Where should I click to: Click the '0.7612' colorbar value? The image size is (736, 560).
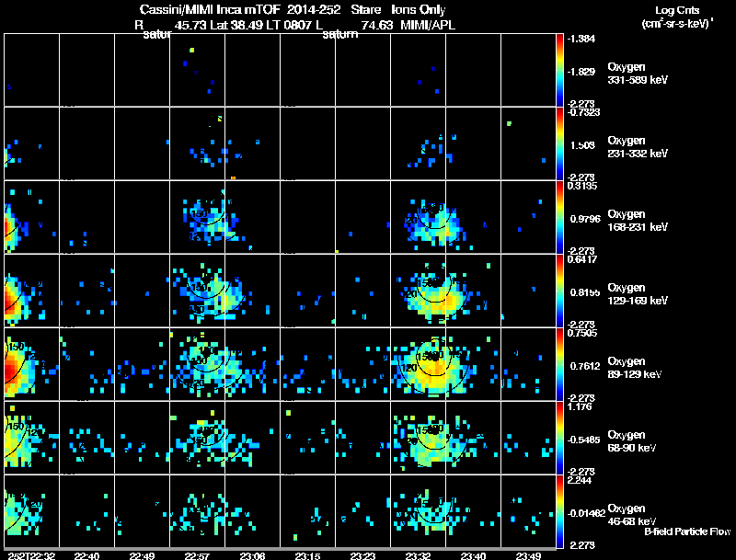(x=585, y=366)
